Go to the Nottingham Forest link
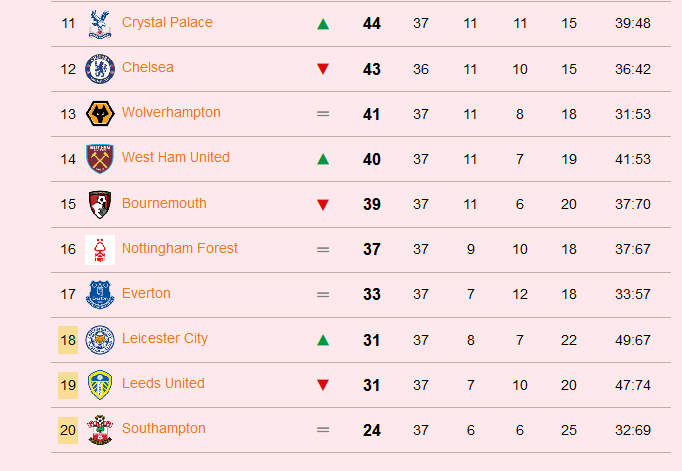The width and height of the screenshot is (682, 471). tap(180, 248)
